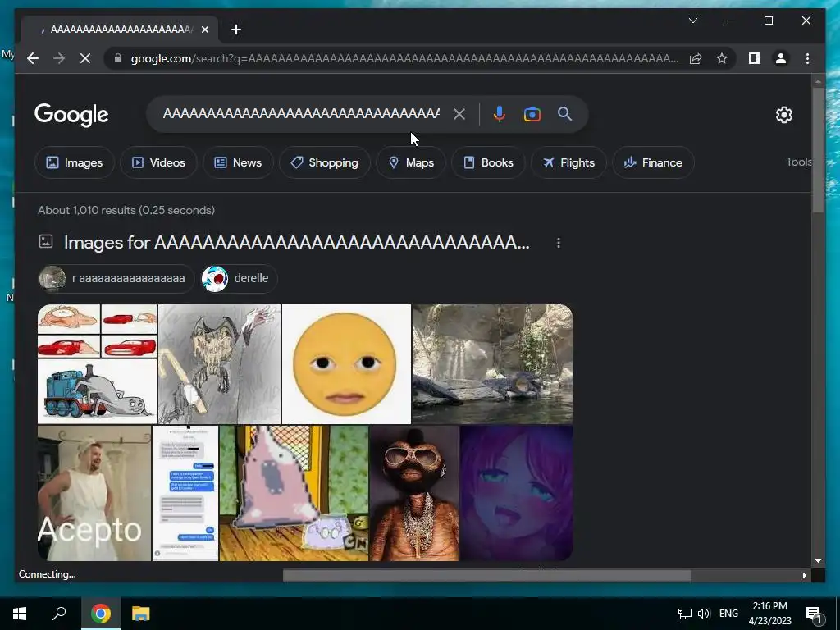Search by image with Google Lens
840x630 pixels.
pyautogui.click(x=532, y=114)
